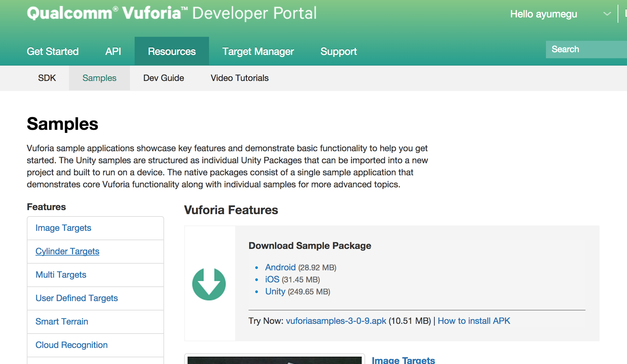Screen dimensions: 627x364
Task: Open the Video Tutorials sub-tab
Action: 239,78
